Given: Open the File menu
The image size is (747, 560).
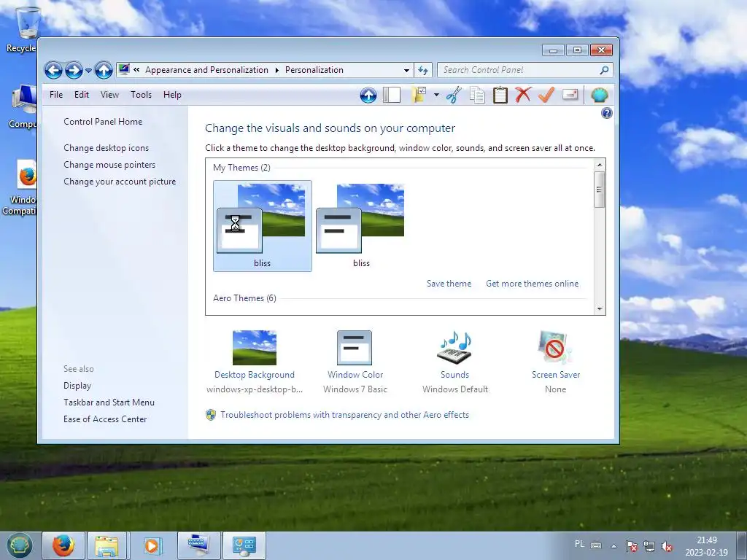Looking at the screenshot, I should [x=56, y=95].
